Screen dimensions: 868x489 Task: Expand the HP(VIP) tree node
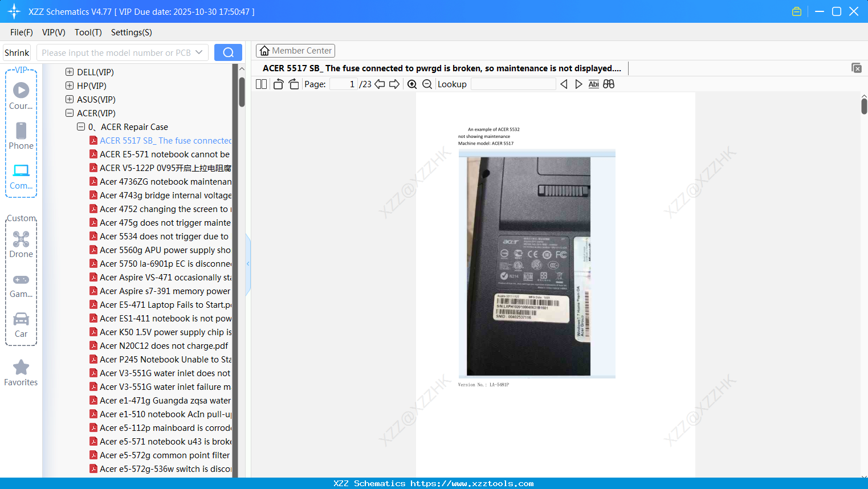[x=70, y=86]
